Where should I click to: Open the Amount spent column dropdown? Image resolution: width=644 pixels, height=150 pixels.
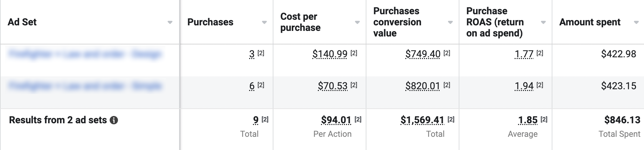click(x=636, y=23)
